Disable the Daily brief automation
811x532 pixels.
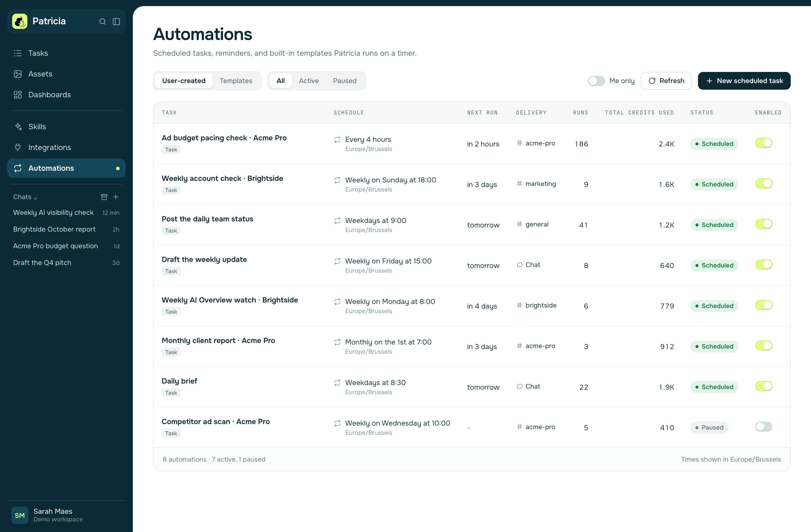click(764, 386)
